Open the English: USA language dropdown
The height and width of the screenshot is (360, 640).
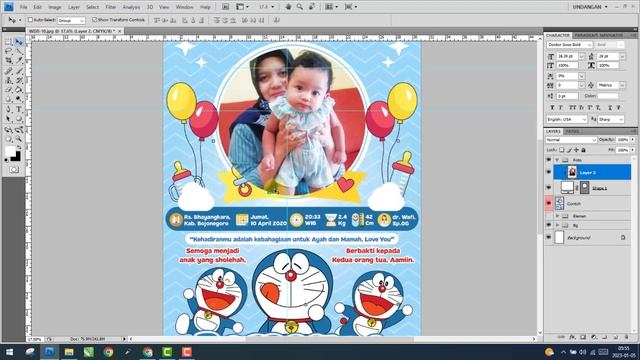[567, 119]
